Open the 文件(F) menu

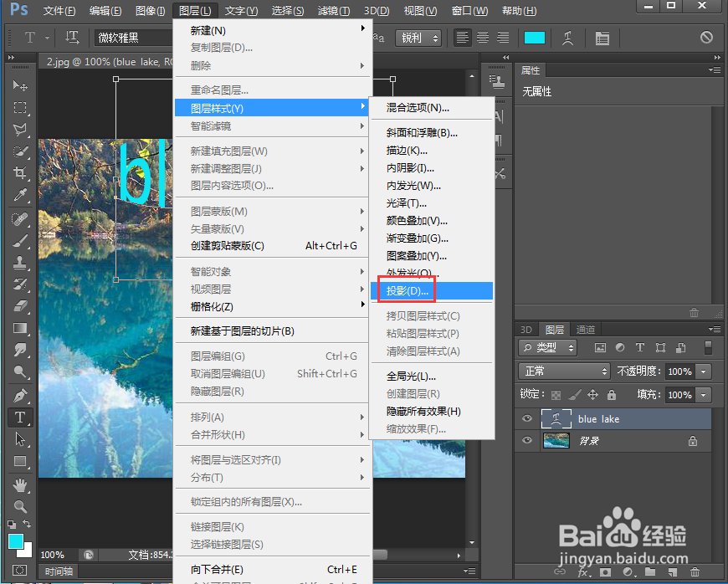pyautogui.click(x=59, y=10)
